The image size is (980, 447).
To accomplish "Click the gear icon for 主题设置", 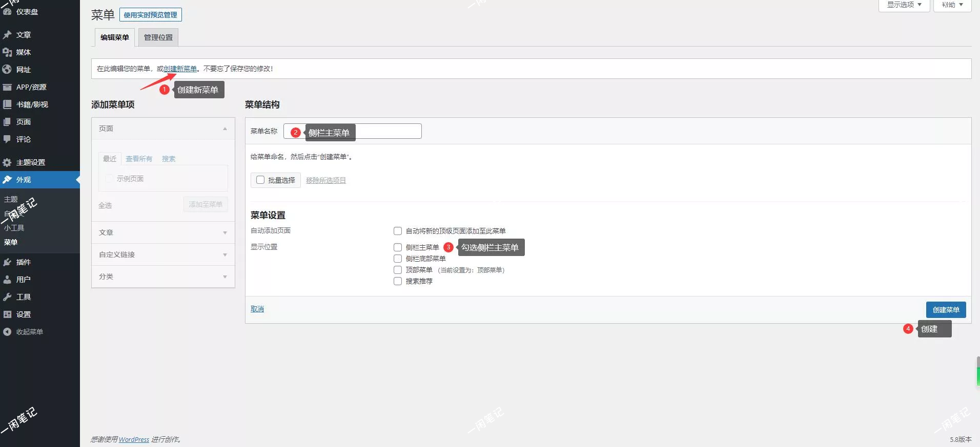I will click(x=7, y=162).
